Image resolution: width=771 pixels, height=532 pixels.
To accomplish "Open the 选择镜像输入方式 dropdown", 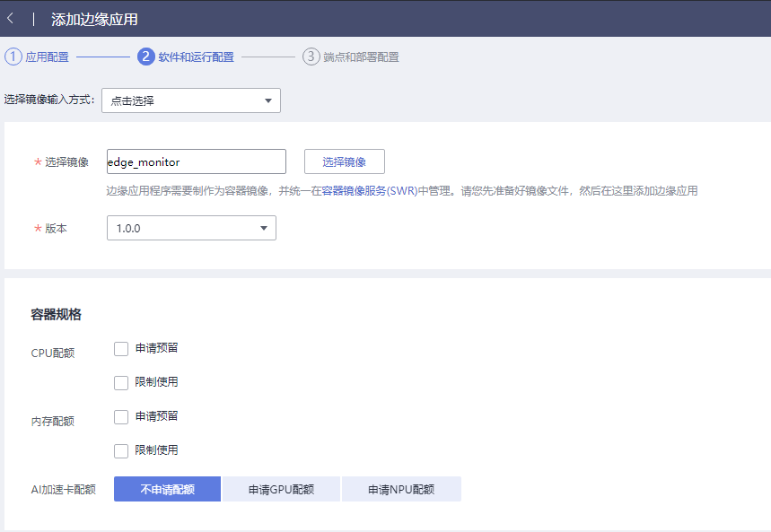I will point(191,100).
